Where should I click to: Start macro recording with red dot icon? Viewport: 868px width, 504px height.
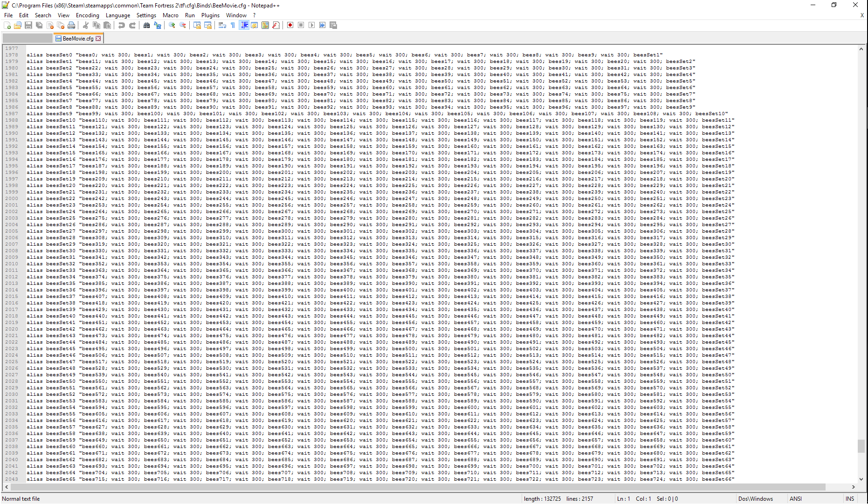tap(290, 25)
